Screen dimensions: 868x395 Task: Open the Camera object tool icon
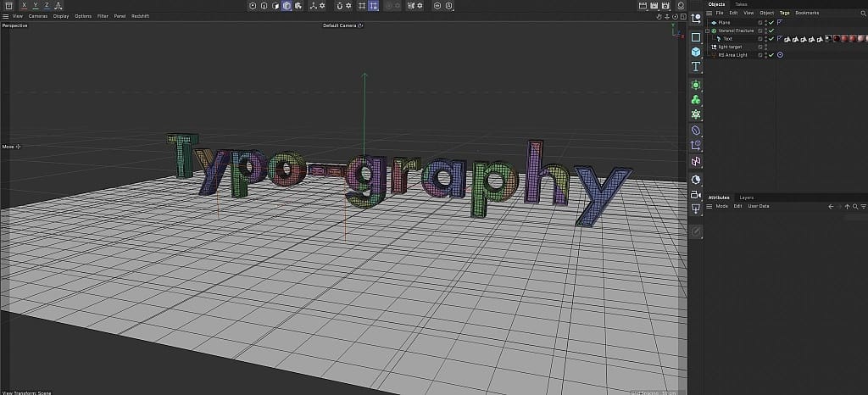(x=696, y=194)
